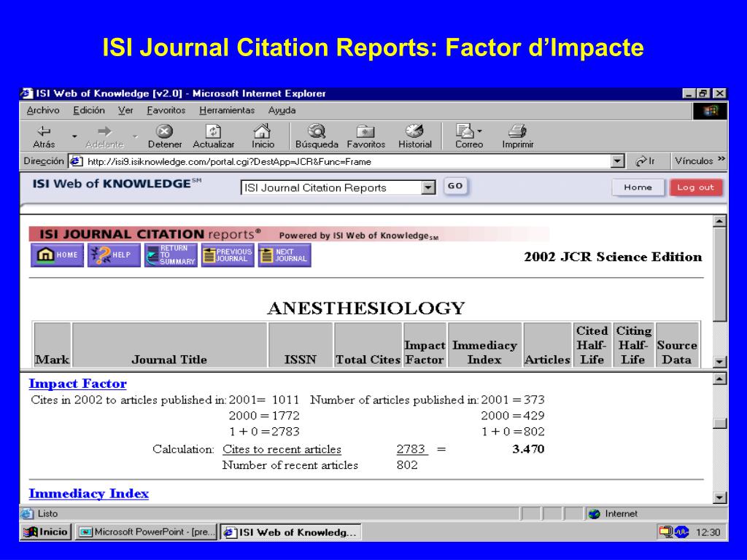Click the 3.470 impact factor value
Image resolution: width=747 pixels, height=560 pixels.
click(x=528, y=449)
